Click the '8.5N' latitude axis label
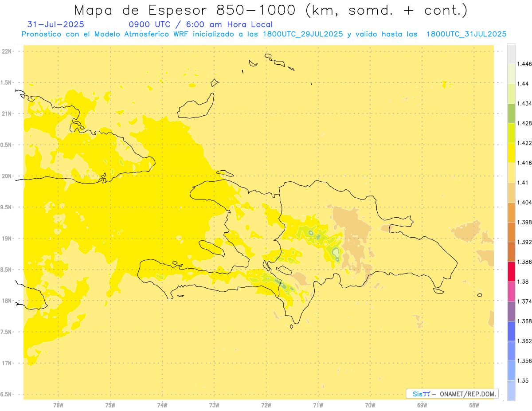 (7, 270)
